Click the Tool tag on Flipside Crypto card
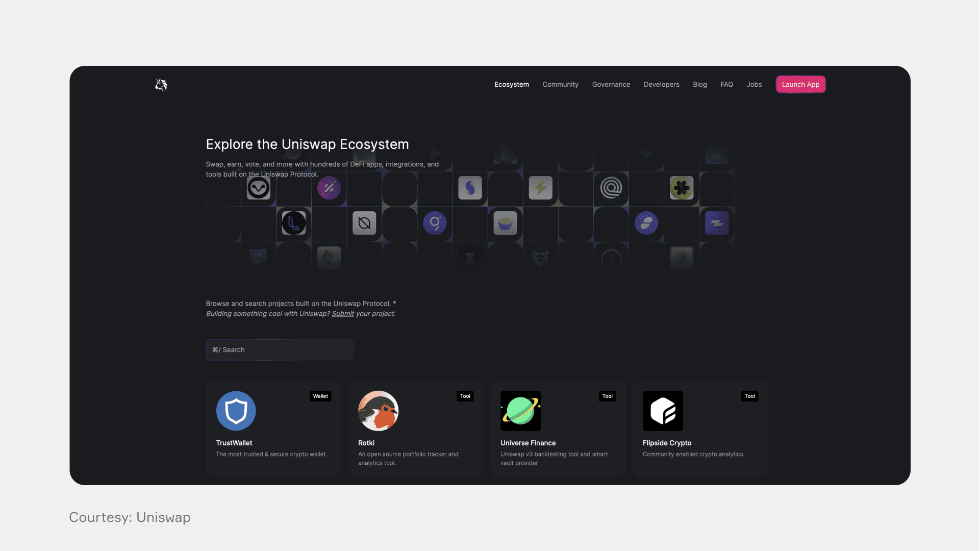Screen dimensions: 980x551 (x=749, y=396)
